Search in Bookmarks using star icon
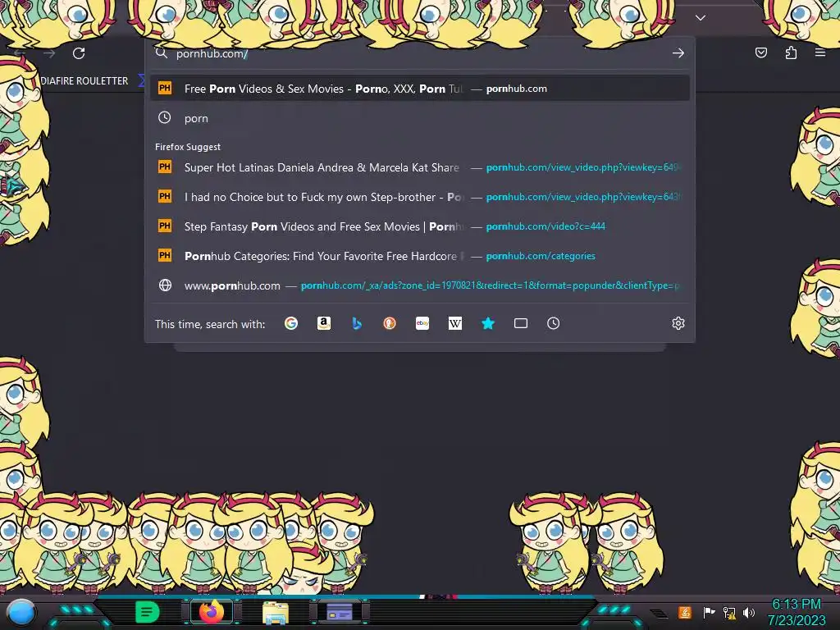This screenshot has height=630, width=840. pos(488,323)
